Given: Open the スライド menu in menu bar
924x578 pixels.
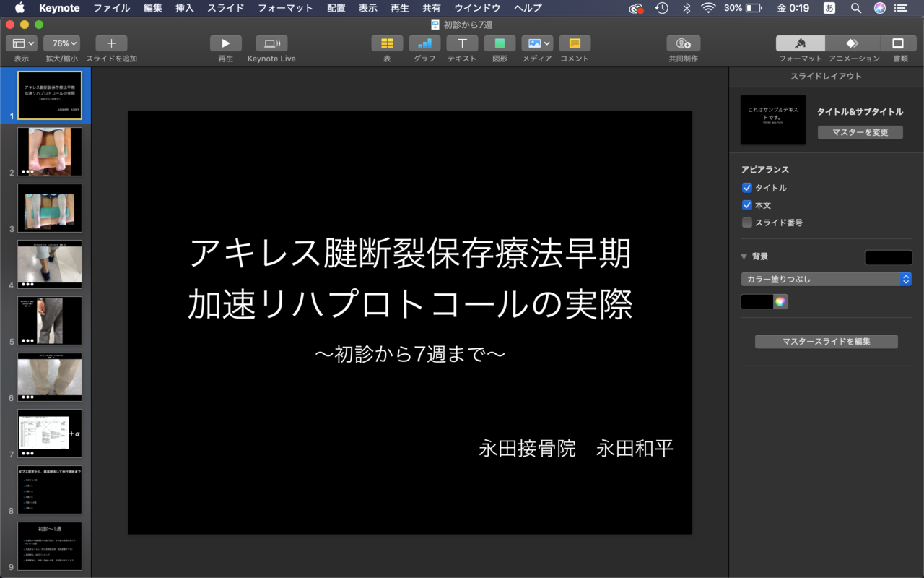Looking at the screenshot, I should (x=225, y=8).
